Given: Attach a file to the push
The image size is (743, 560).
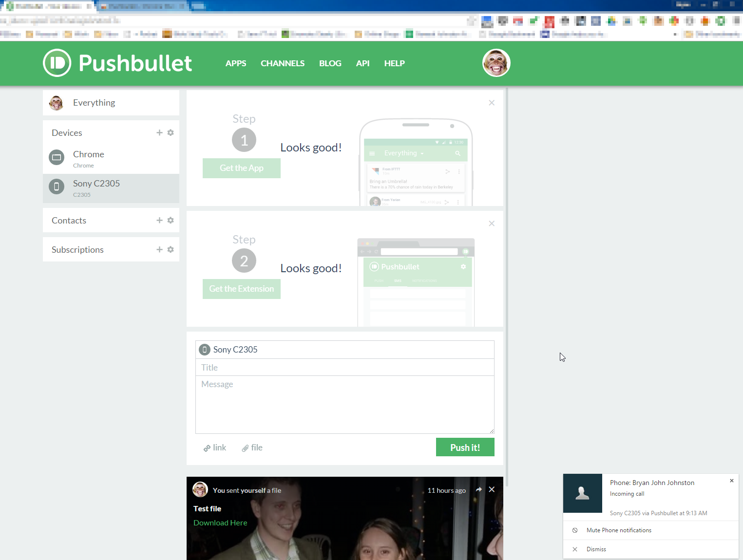Looking at the screenshot, I should click(x=252, y=448).
